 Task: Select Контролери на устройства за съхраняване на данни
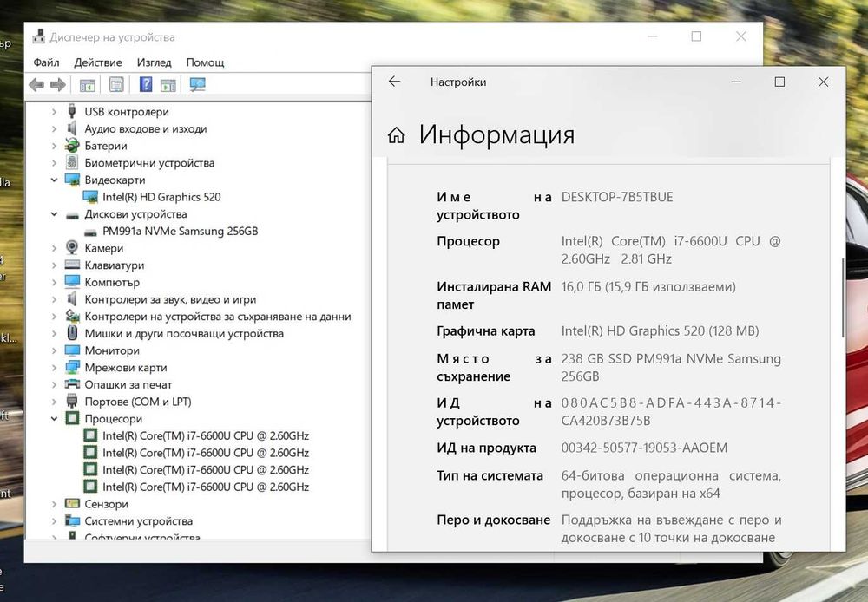click(218, 317)
